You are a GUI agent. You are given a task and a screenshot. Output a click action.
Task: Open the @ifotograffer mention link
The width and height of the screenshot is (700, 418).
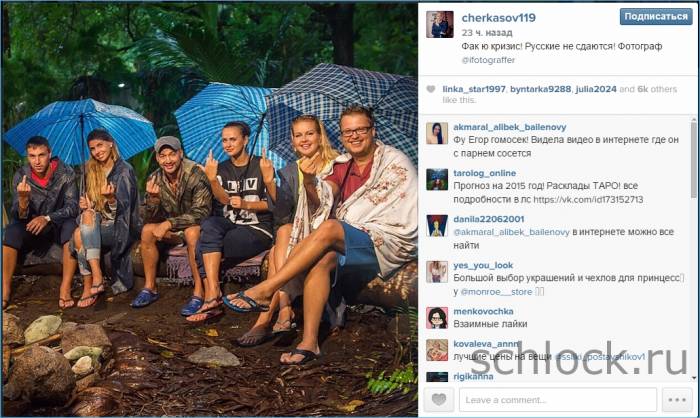click(x=488, y=60)
